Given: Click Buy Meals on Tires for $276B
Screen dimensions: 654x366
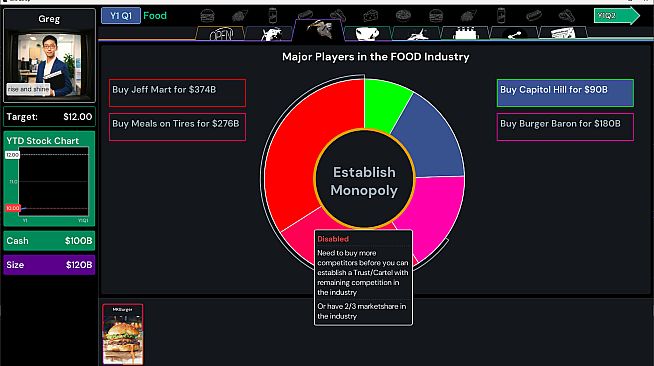Looking at the screenshot, I should [177, 127].
